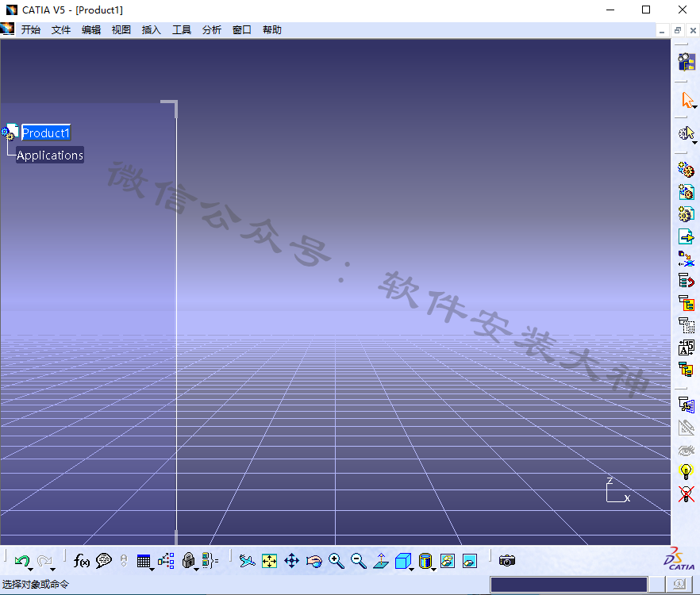
Task: Click the Isometric View cube icon
Action: pyautogui.click(x=402, y=561)
